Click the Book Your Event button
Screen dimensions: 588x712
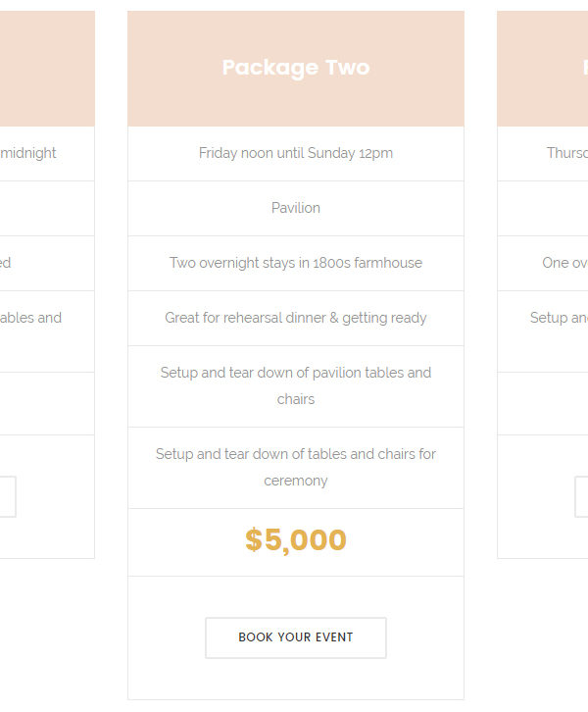[296, 637]
